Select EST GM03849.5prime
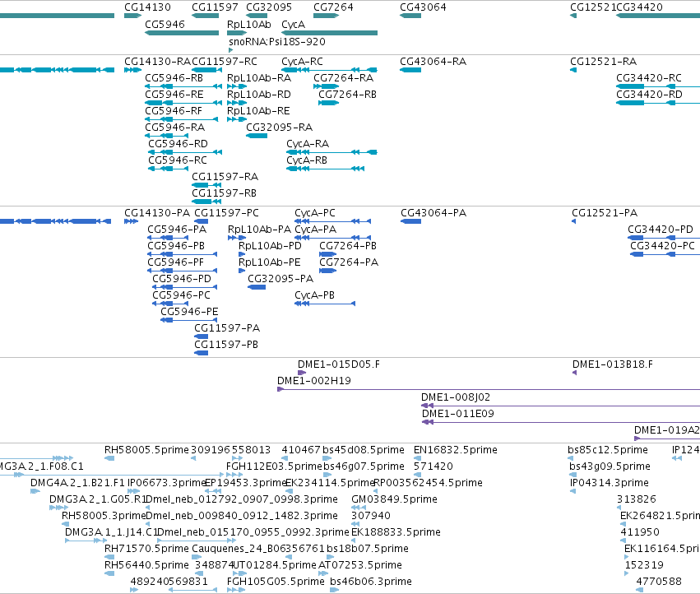This screenshot has width=700, height=594. pos(394,499)
